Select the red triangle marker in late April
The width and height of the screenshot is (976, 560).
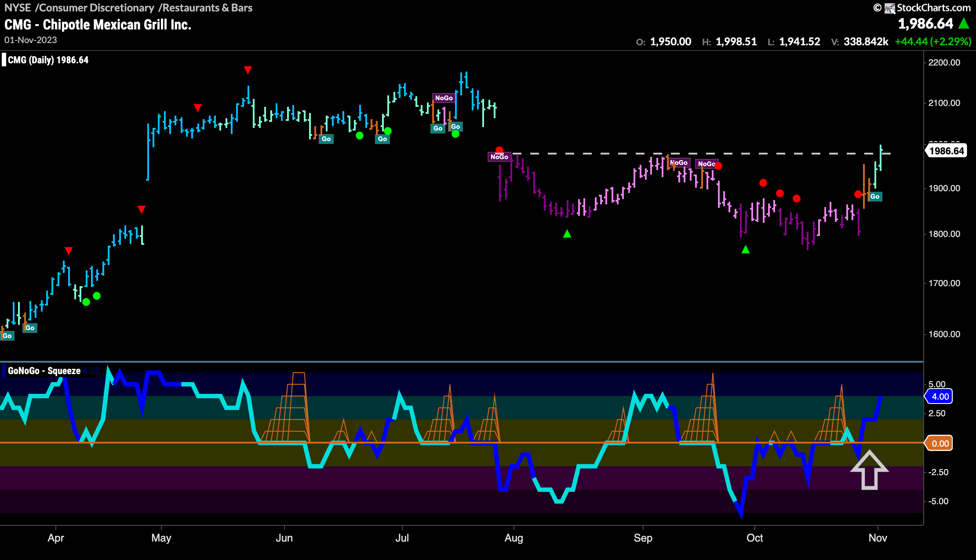[x=142, y=209]
